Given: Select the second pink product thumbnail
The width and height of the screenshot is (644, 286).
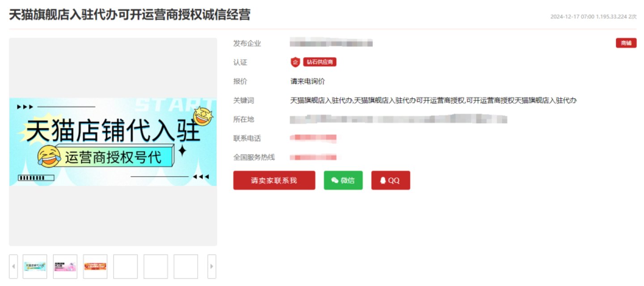Looking at the screenshot, I should 65,267.
